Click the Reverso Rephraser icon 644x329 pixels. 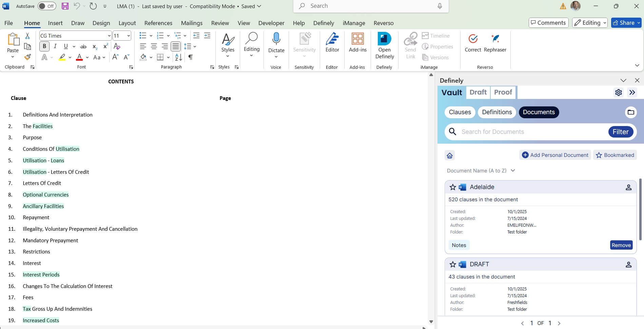[495, 43]
